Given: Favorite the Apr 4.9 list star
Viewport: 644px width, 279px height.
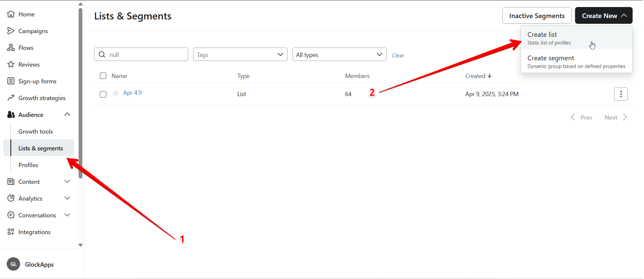Looking at the screenshot, I should pyautogui.click(x=116, y=93).
